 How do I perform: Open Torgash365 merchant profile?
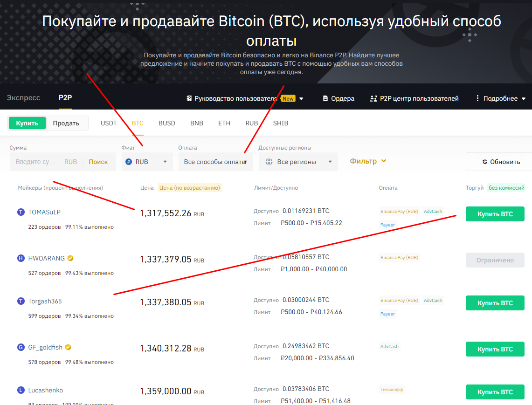[x=44, y=301]
